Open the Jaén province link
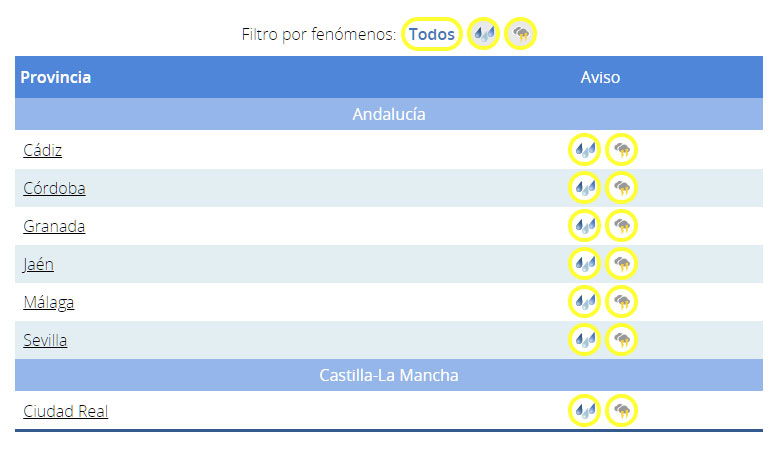The height and width of the screenshot is (454, 777). pos(38,265)
